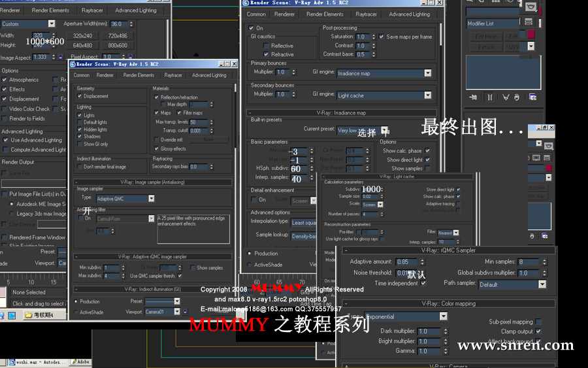Click the 320x240 preset size button
588x368 pixels.
[x=82, y=36]
